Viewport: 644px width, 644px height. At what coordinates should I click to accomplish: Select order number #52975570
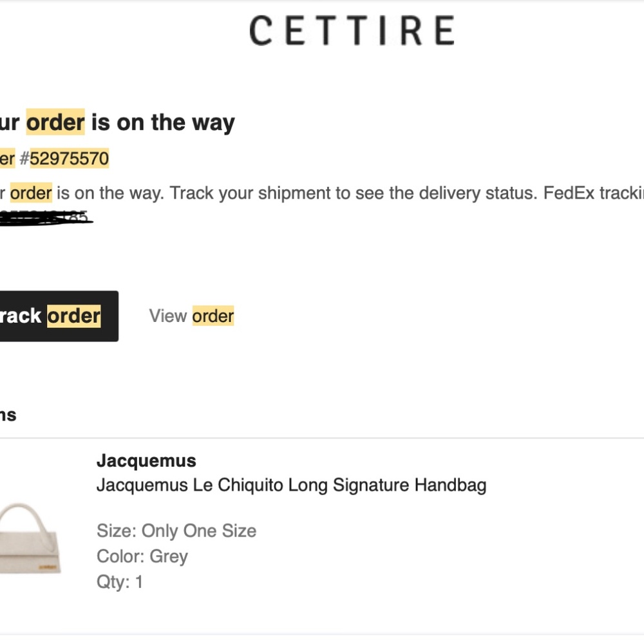64,158
